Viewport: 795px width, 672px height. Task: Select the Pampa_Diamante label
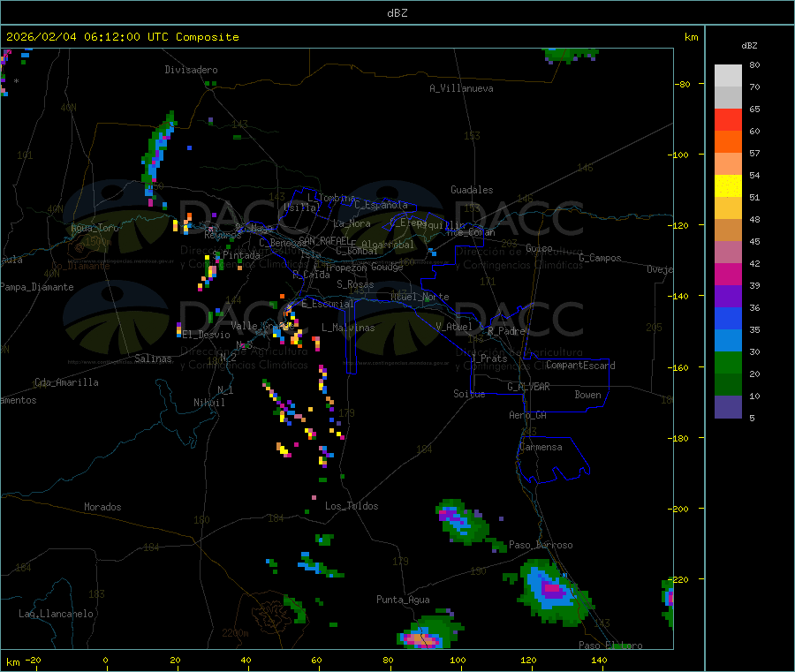coord(36,287)
